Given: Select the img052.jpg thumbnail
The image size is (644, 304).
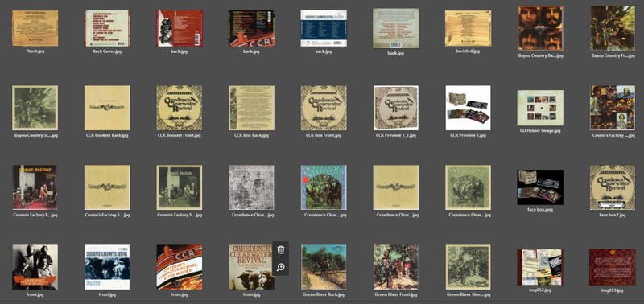Looking at the screenshot, I should [x=540, y=267].
